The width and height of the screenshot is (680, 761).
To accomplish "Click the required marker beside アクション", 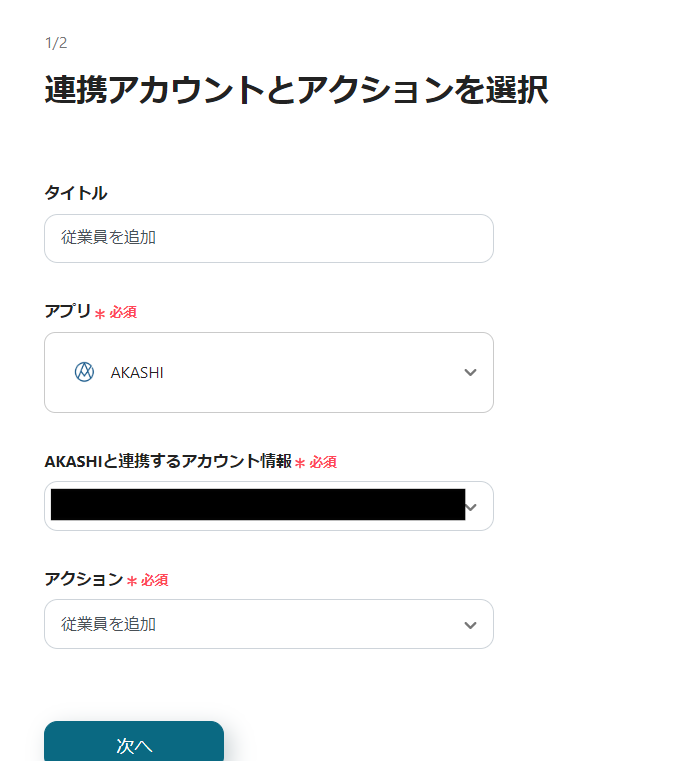I will [x=147, y=580].
